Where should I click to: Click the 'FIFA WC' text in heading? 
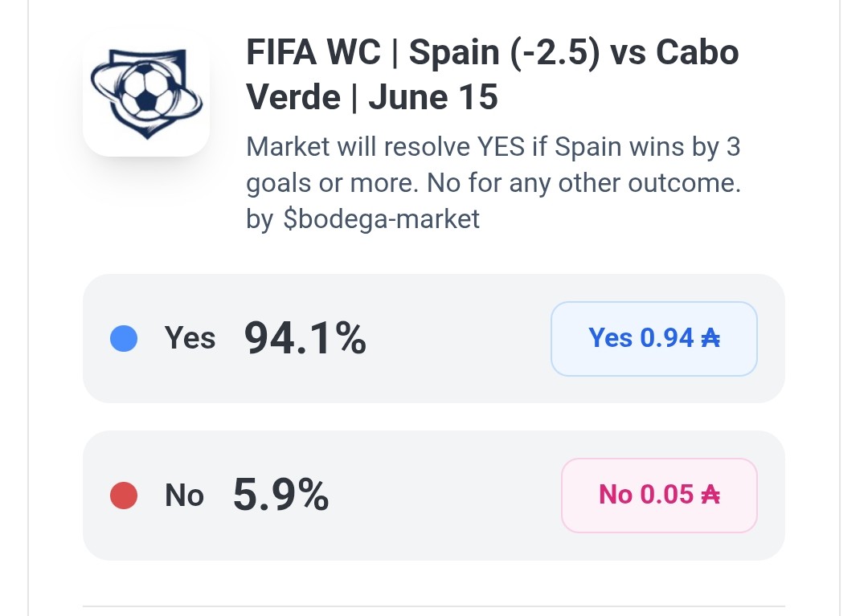pos(313,52)
